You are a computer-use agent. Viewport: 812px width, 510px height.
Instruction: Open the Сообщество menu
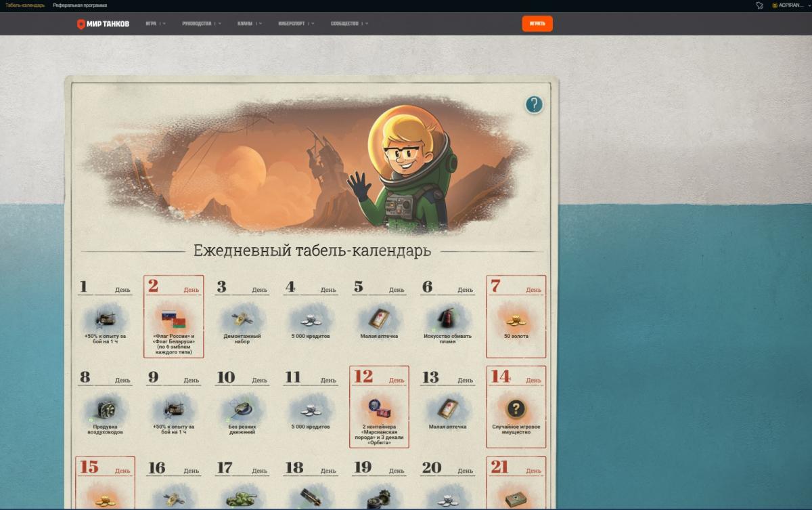pos(344,24)
